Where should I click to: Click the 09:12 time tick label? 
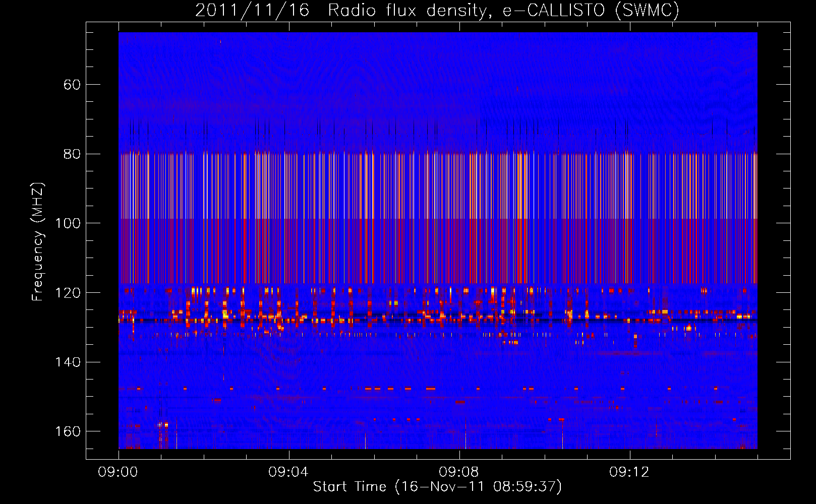(629, 472)
